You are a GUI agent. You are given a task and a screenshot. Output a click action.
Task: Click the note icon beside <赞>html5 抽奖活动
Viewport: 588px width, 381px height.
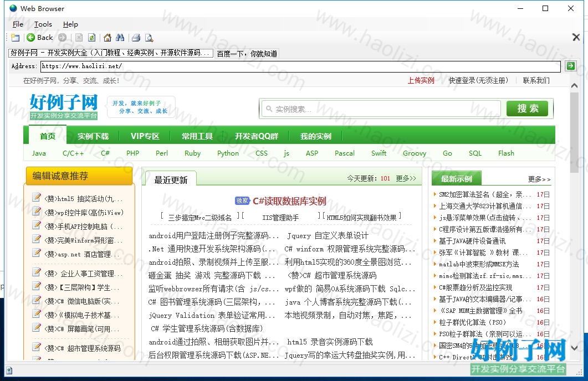[37, 198]
